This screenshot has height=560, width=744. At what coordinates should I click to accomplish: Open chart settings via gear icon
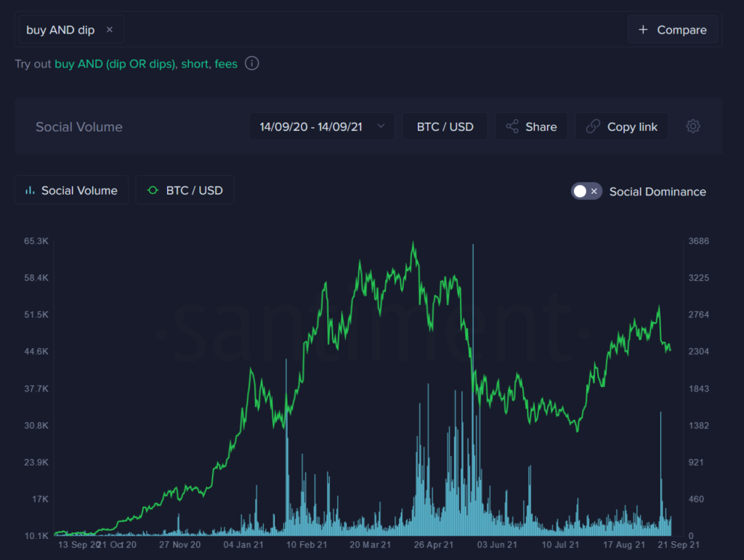(x=692, y=126)
